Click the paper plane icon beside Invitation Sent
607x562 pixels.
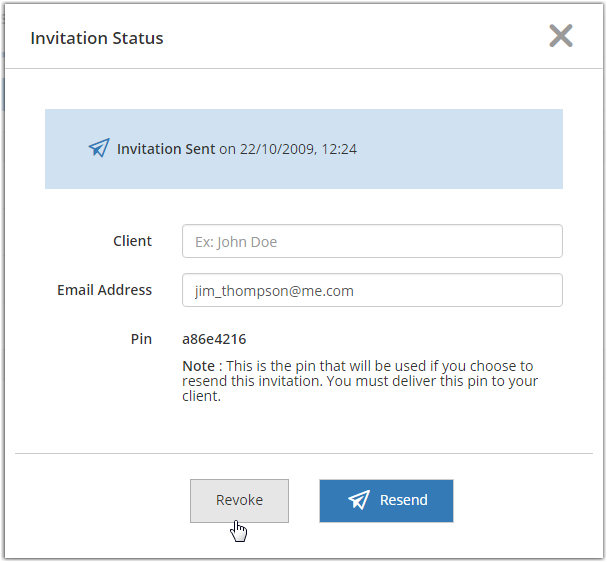tap(98, 149)
